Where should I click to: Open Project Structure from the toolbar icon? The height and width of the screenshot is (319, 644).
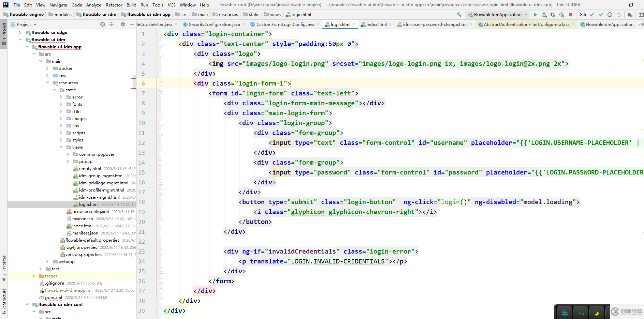(x=630, y=15)
